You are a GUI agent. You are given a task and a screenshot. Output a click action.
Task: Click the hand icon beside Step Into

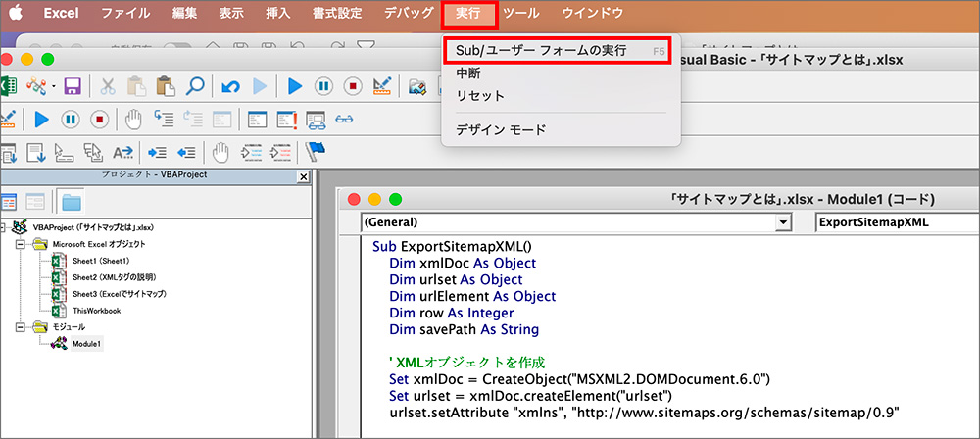pos(134,119)
